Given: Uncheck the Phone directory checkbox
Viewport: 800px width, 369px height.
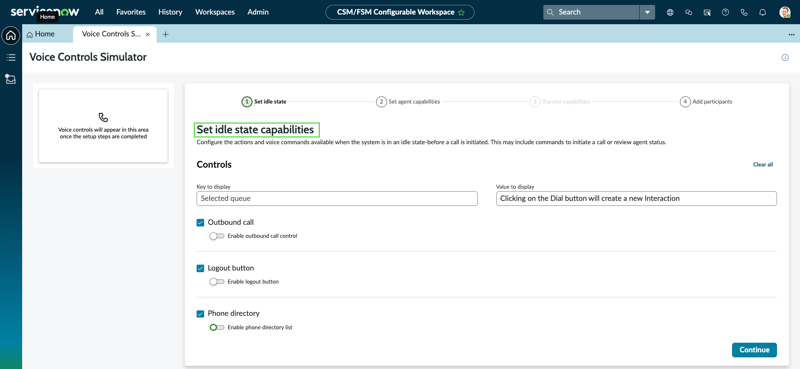Looking at the screenshot, I should 200,313.
